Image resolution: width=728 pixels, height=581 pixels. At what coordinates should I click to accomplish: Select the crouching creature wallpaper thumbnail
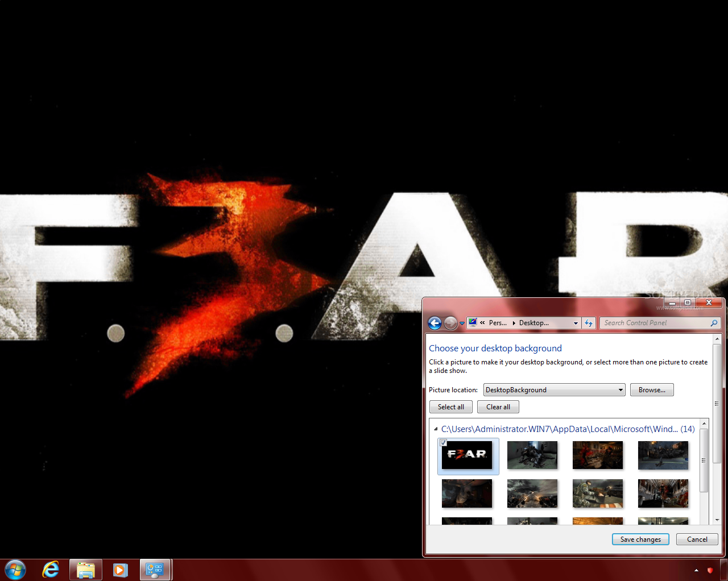[532, 455]
